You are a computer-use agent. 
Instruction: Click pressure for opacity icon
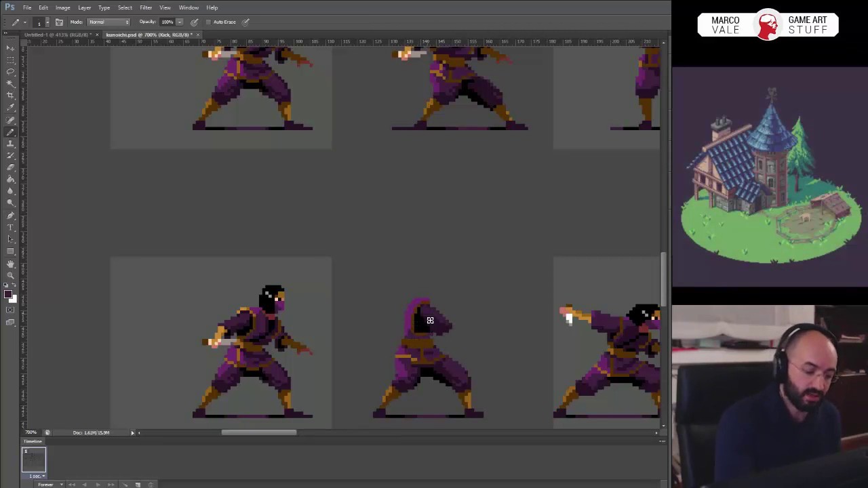[195, 22]
